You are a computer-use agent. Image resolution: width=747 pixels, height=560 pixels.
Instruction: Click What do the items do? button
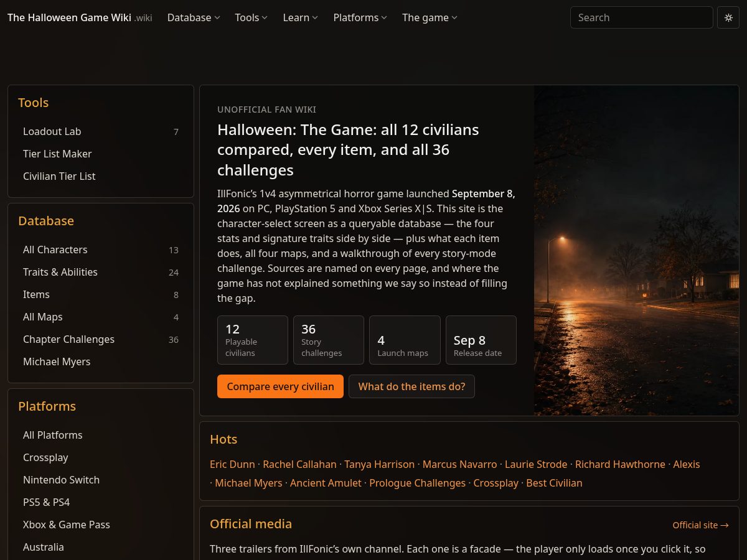[x=411, y=386]
